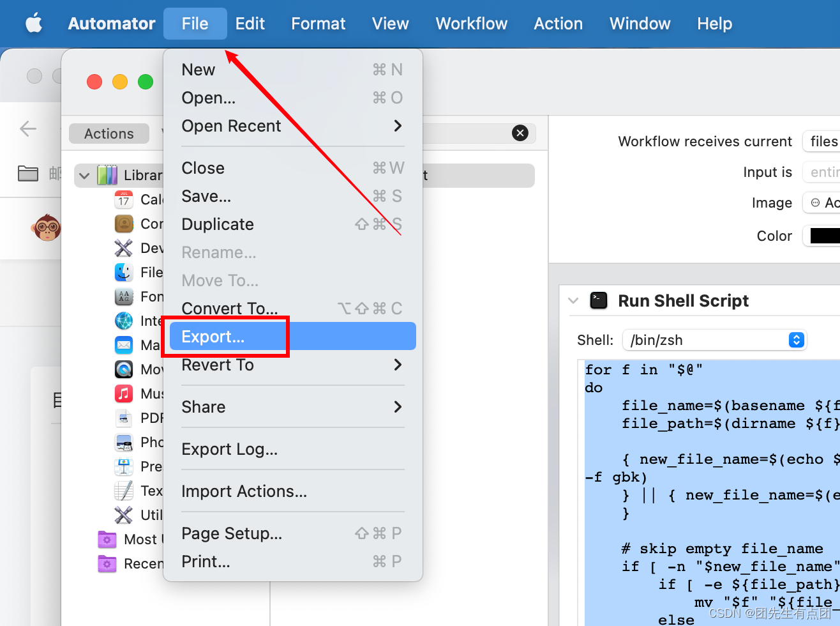This screenshot has height=626, width=840.
Task: Choose Open... in the File menu
Action: coord(292,98)
